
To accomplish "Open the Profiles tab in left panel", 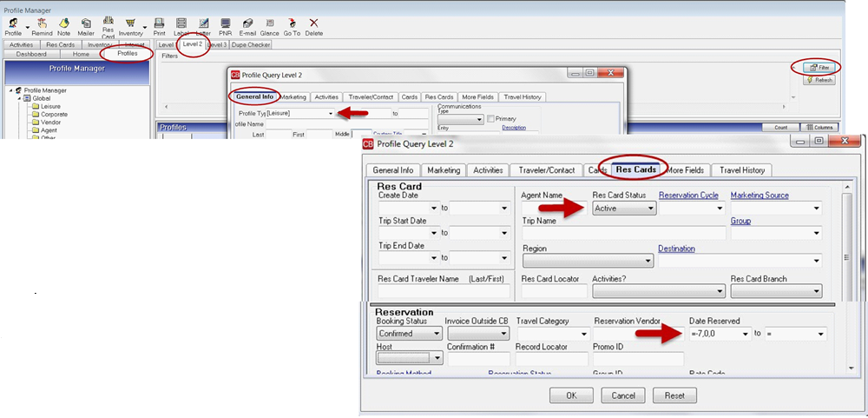I will (128, 54).
